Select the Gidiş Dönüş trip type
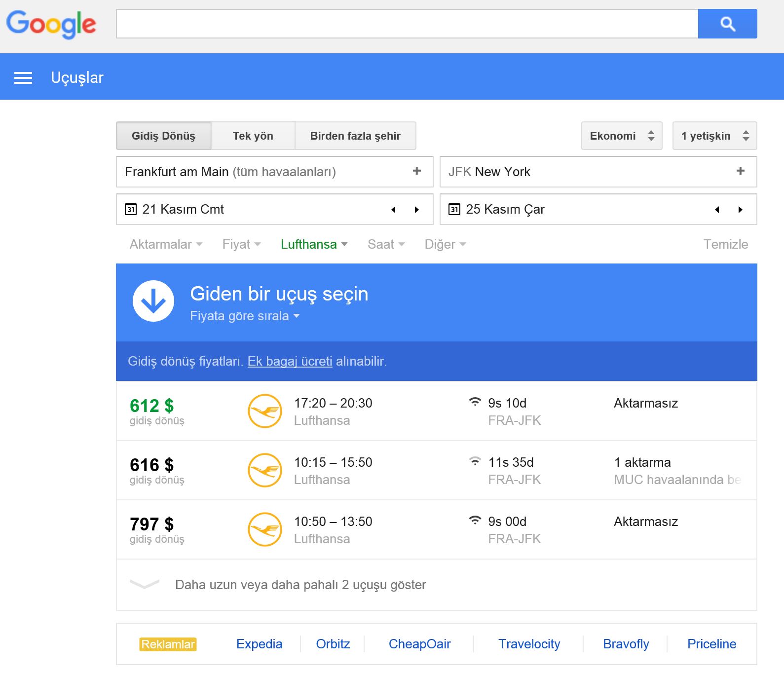This screenshot has height=675, width=784. tap(163, 136)
